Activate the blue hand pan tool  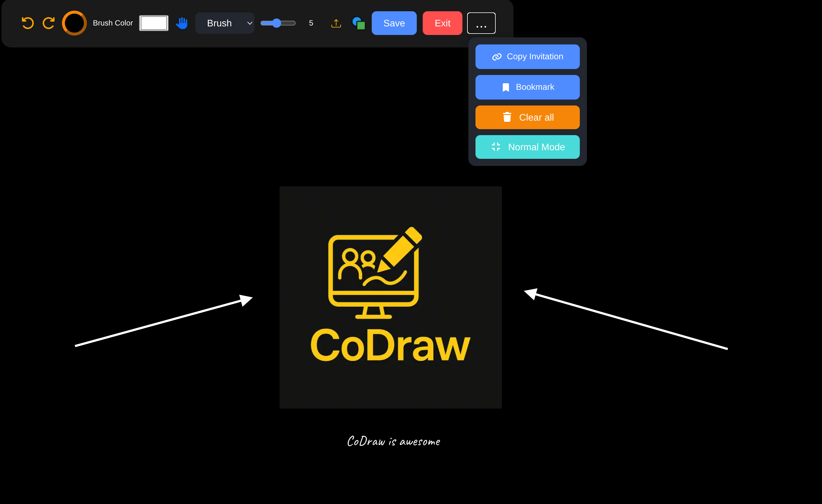(182, 23)
